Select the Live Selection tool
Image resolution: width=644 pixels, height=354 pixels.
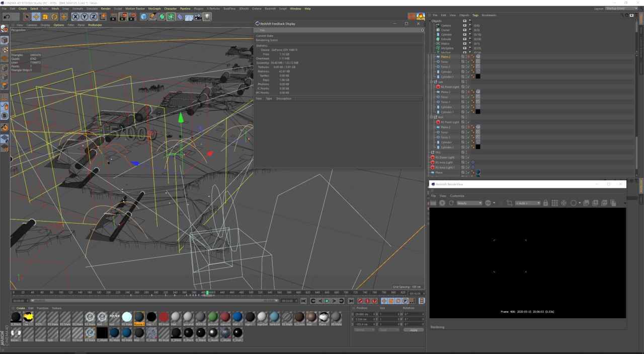[x=27, y=17]
